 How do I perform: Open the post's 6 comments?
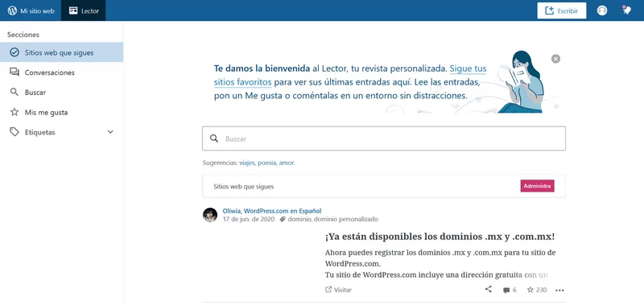click(x=510, y=290)
